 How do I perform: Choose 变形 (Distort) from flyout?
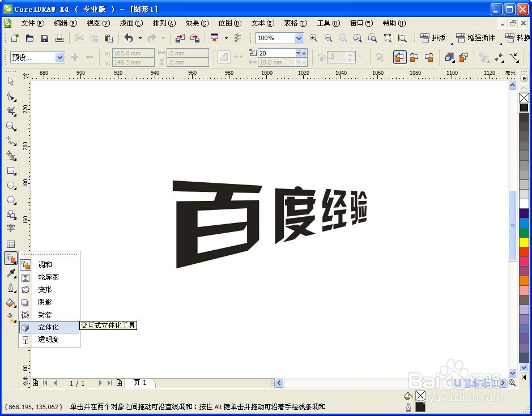coord(49,290)
